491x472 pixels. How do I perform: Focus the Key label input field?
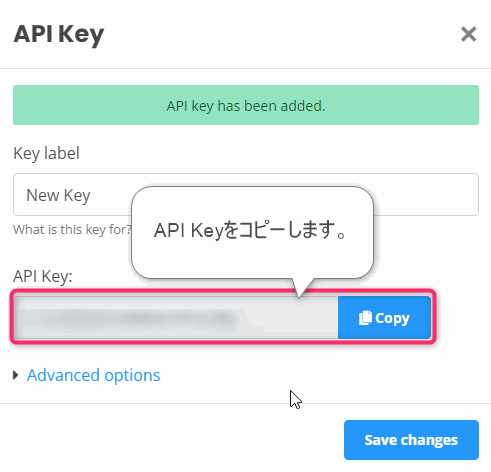[246, 194]
